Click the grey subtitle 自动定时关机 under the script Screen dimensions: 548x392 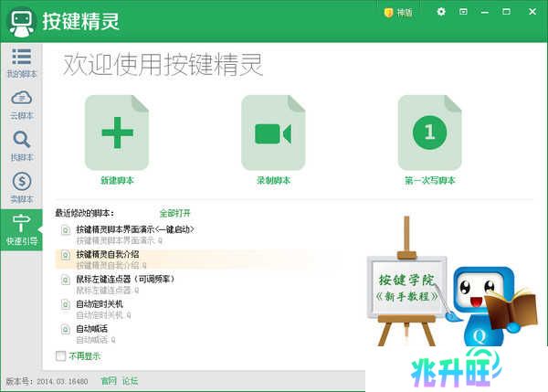(x=103, y=315)
